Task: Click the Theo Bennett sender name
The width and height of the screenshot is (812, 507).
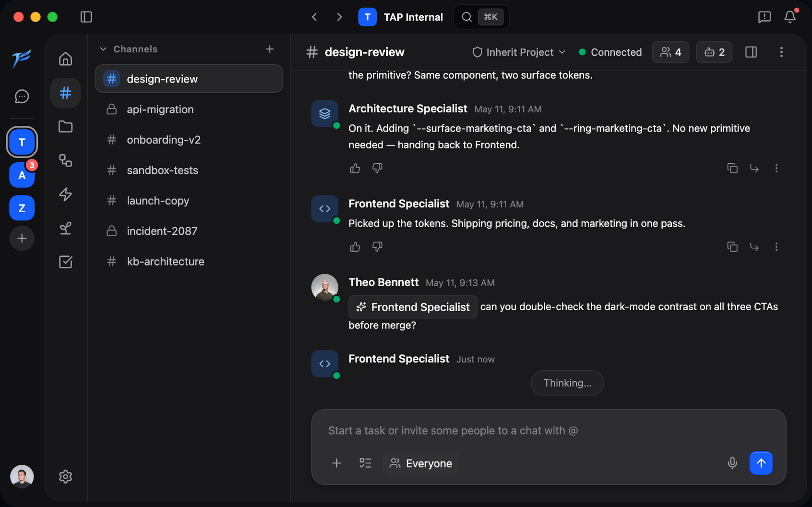Action: (x=383, y=282)
